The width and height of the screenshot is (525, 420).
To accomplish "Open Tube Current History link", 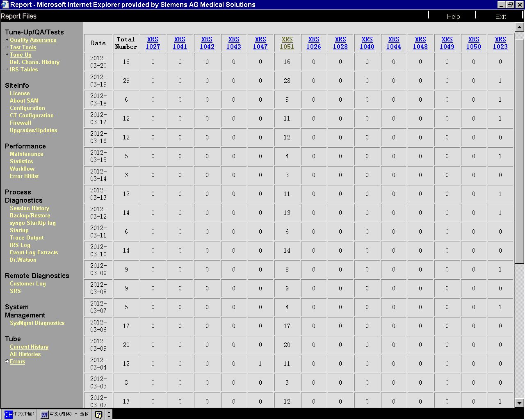I will pos(29,347).
